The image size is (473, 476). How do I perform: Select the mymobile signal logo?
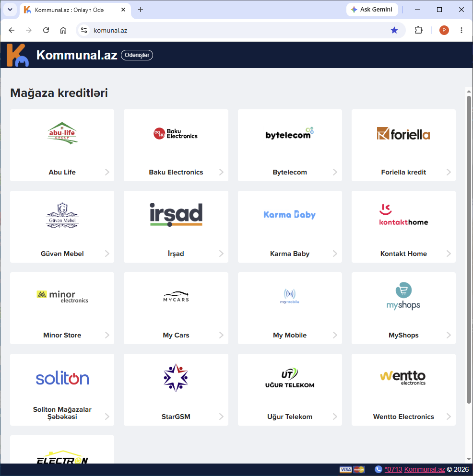pyautogui.click(x=290, y=296)
